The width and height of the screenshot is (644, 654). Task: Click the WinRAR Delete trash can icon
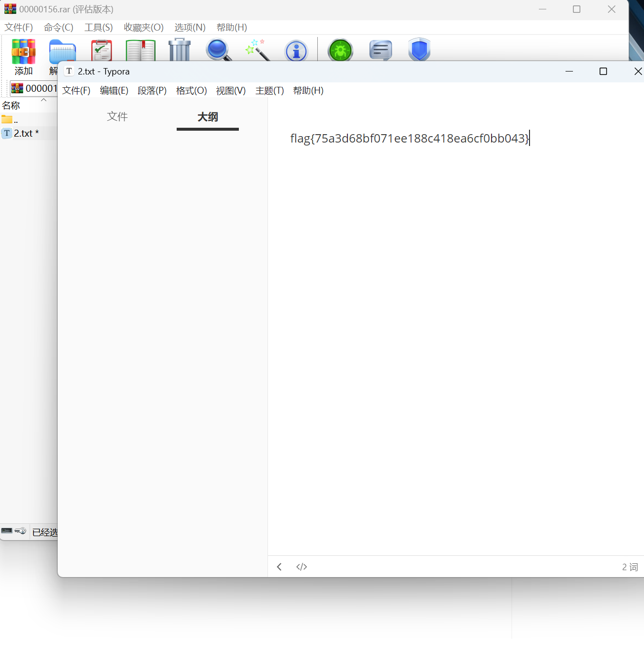point(180,50)
